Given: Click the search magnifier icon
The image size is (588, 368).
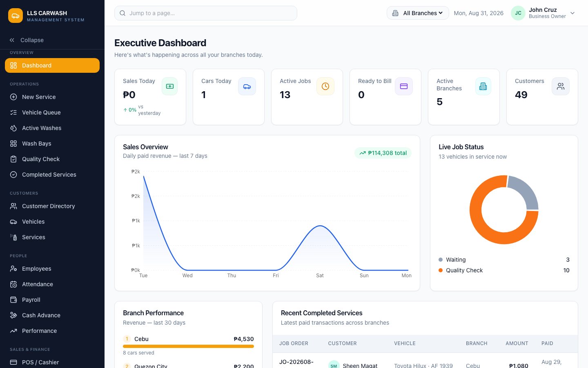Looking at the screenshot, I should (x=122, y=13).
